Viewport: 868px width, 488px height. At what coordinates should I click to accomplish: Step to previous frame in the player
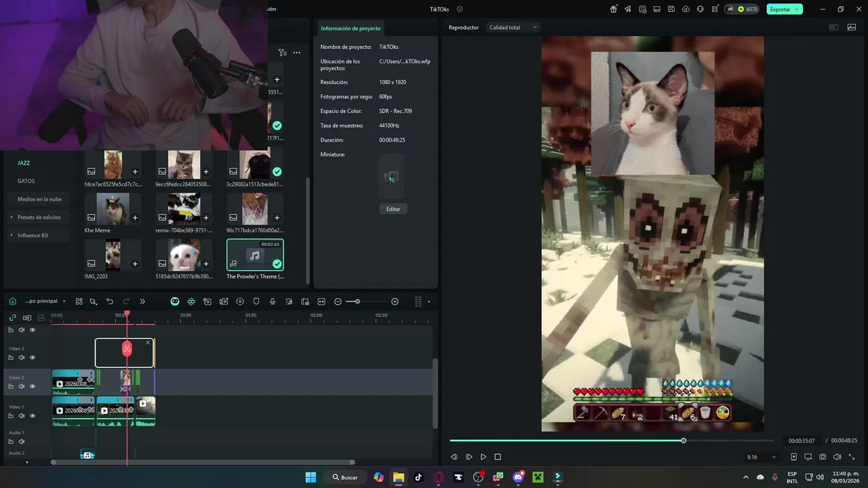click(x=454, y=457)
